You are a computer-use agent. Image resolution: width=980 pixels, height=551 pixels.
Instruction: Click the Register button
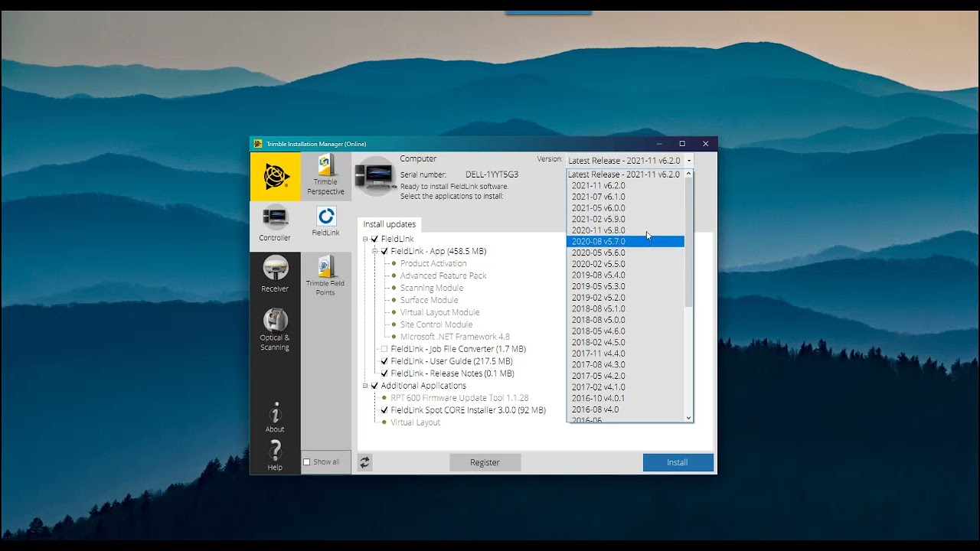coord(485,462)
